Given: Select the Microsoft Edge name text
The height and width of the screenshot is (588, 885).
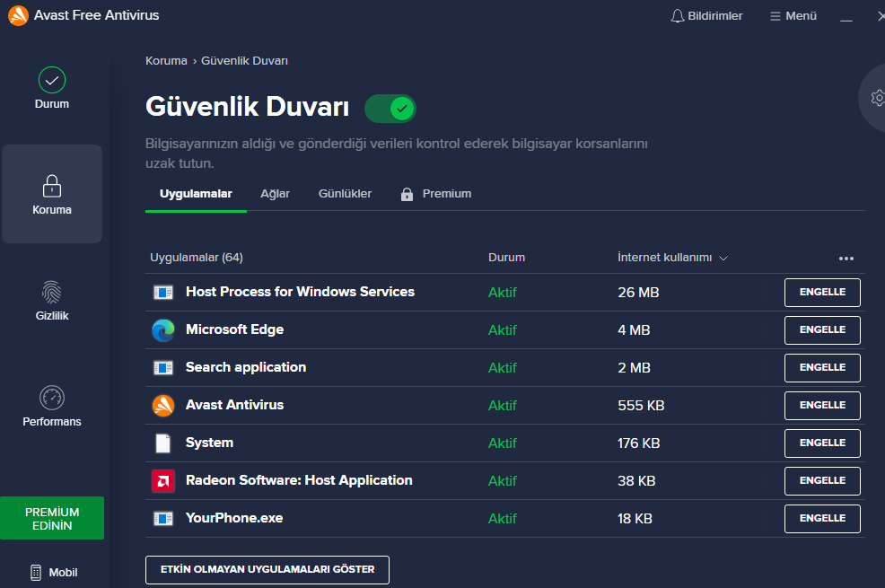Looking at the screenshot, I should tap(235, 329).
